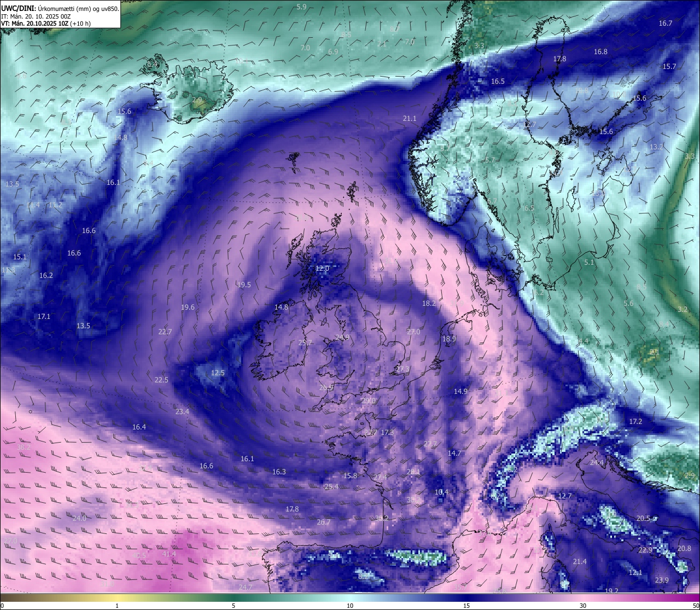Click the 14.9 value label
Viewport: 700px width, 610px height.
460,391
